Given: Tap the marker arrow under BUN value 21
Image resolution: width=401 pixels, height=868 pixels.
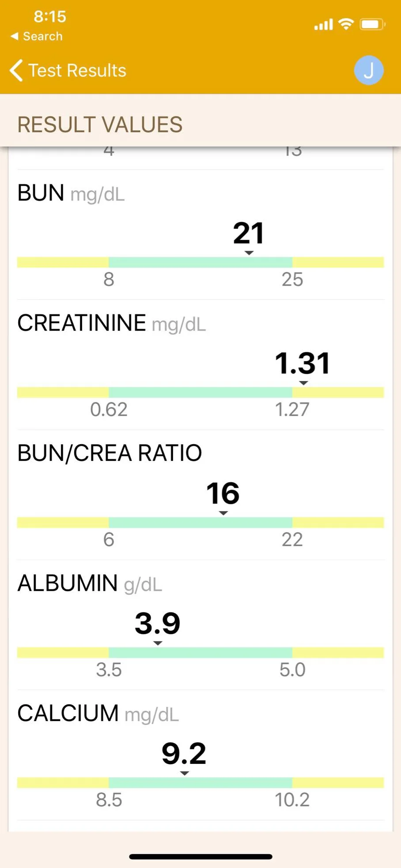Looking at the screenshot, I should coord(249,253).
